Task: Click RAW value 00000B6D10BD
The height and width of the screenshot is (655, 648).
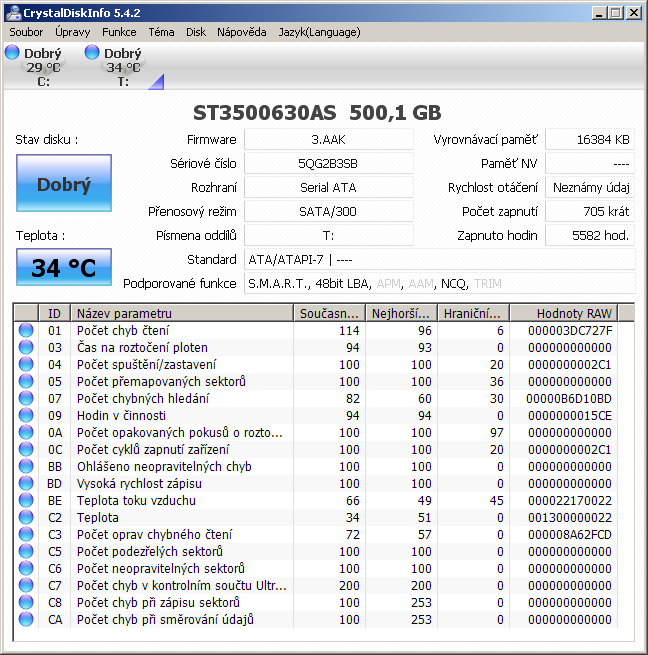Action: click(x=569, y=399)
